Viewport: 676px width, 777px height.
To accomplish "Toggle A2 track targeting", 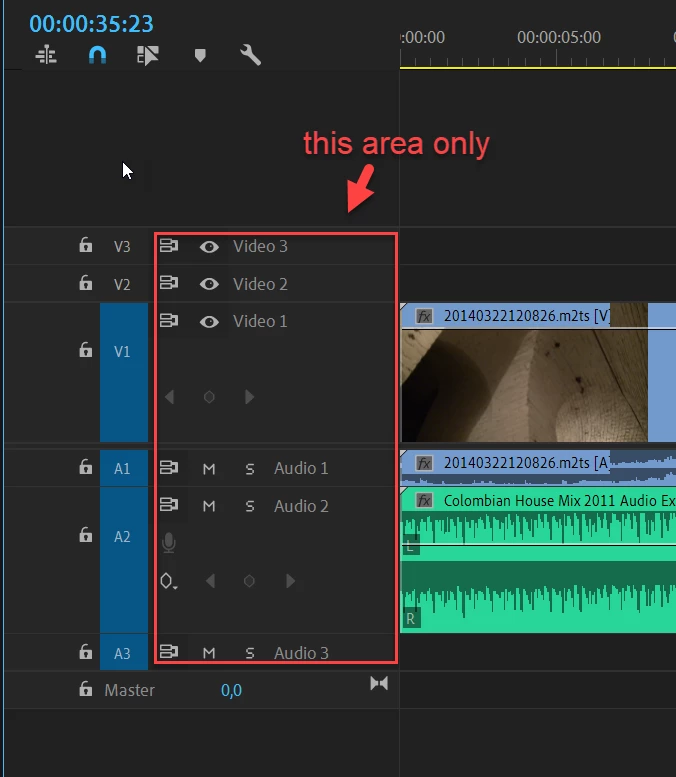I will pos(123,560).
